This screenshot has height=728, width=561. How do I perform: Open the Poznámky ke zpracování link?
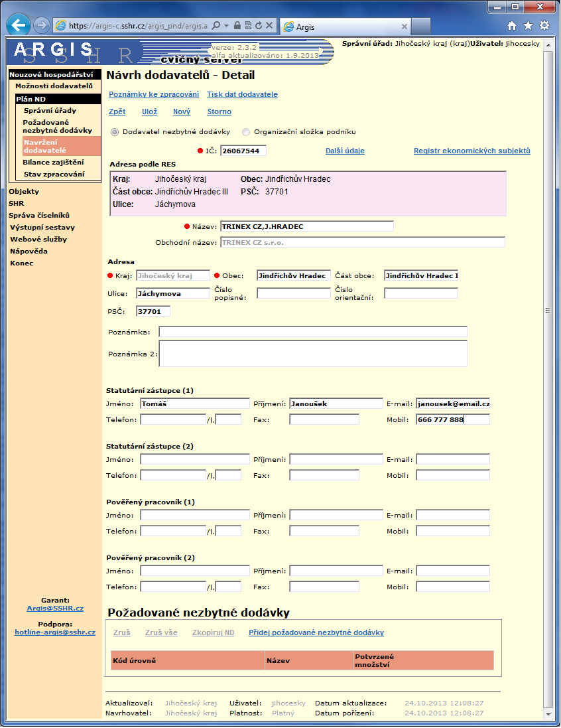click(x=154, y=94)
